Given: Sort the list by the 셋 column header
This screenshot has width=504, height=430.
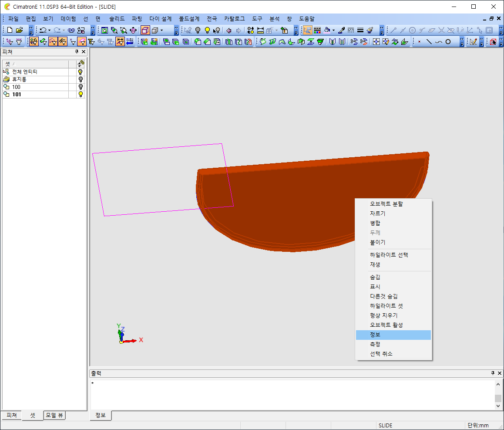Looking at the screenshot, I should [35, 64].
